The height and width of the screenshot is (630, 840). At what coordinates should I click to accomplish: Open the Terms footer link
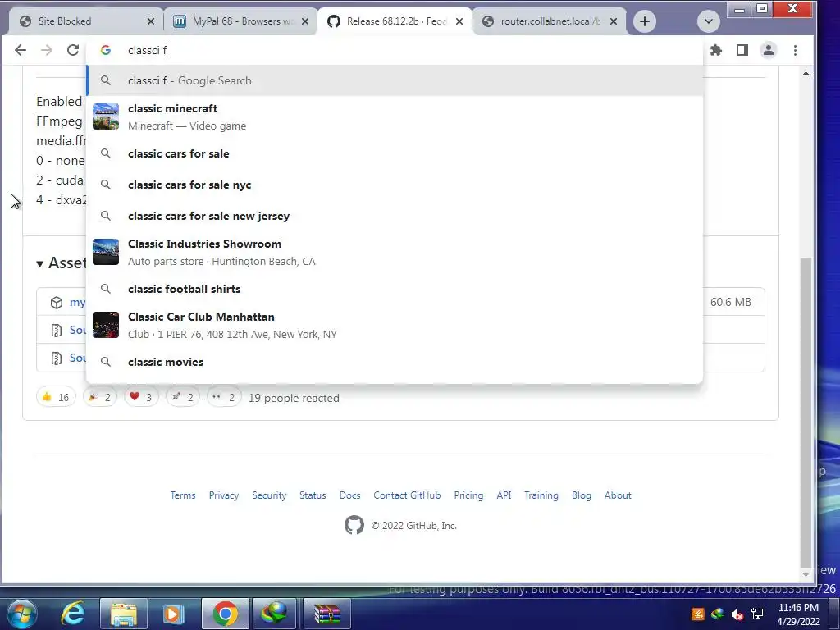point(183,495)
